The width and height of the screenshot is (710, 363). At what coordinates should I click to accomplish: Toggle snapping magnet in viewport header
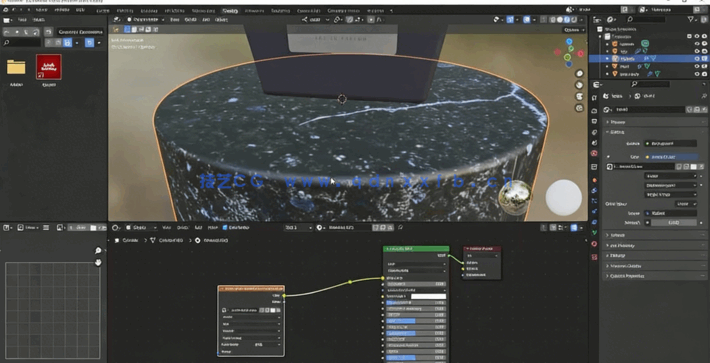(350, 19)
